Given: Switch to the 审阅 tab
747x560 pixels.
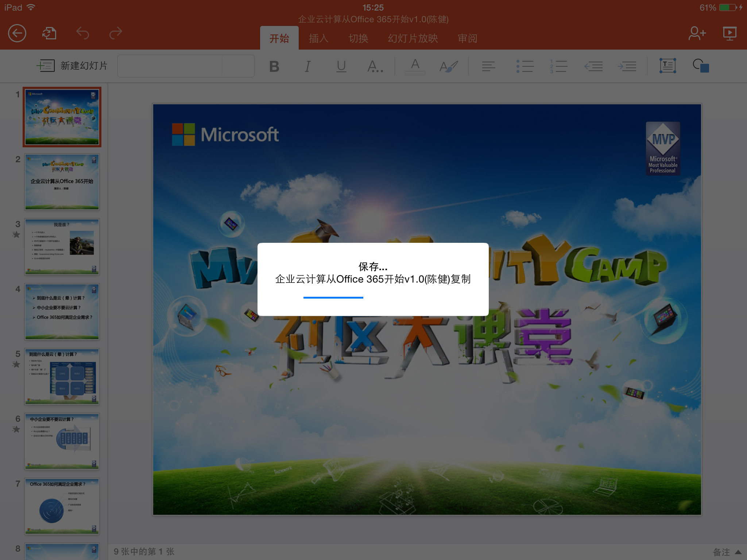Looking at the screenshot, I should (467, 38).
